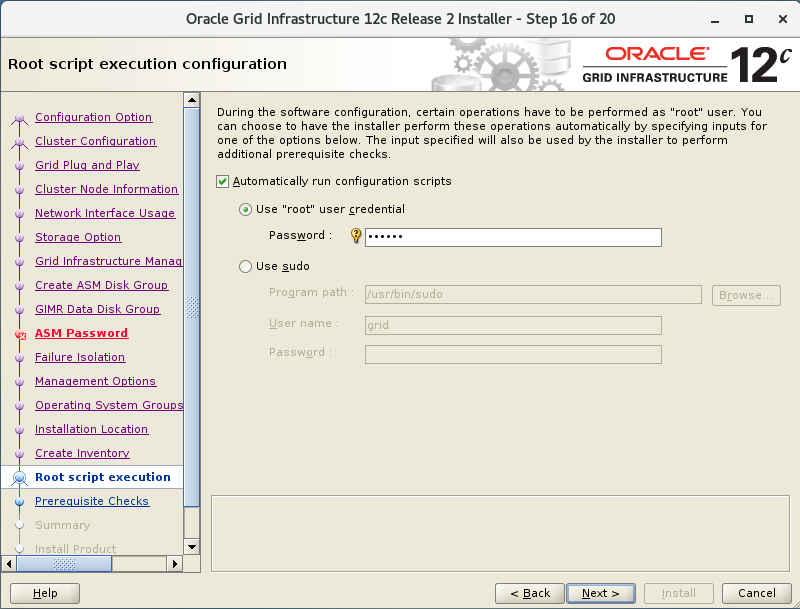
Task: Select the Use sudo radio option
Action: pyautogui.click(x=245, y=266)
